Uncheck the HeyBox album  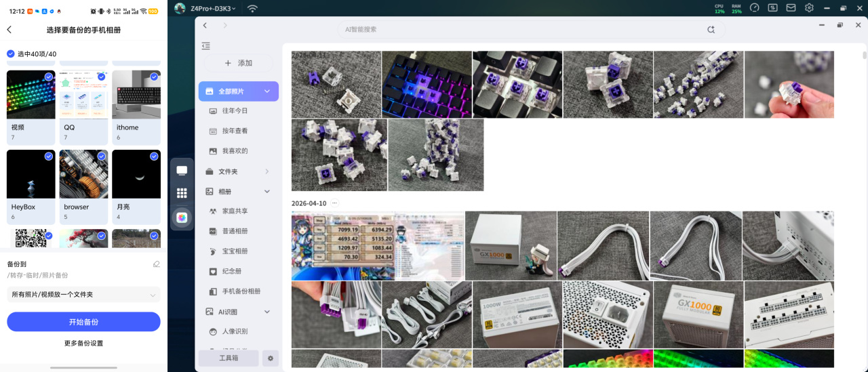49,156
